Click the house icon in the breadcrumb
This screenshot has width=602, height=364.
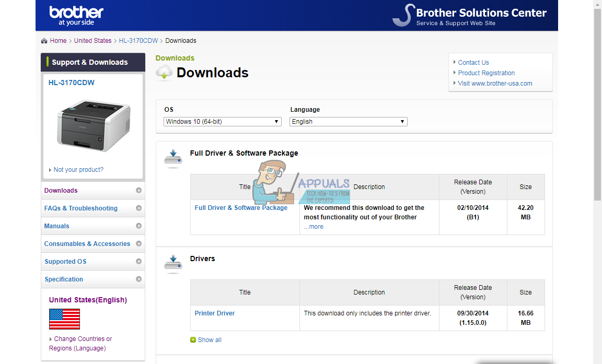43,40
